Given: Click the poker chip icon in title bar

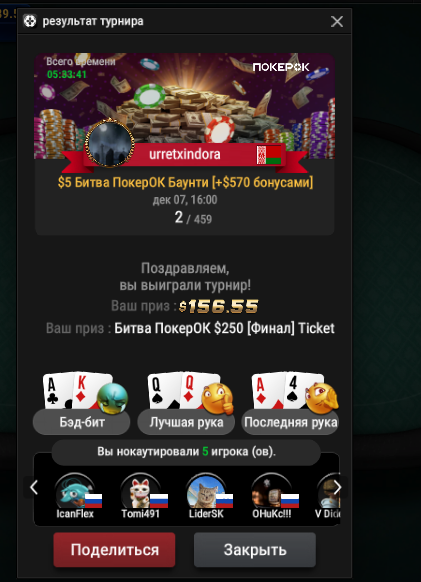Looking at the screenshot, I should click(30, 21).
